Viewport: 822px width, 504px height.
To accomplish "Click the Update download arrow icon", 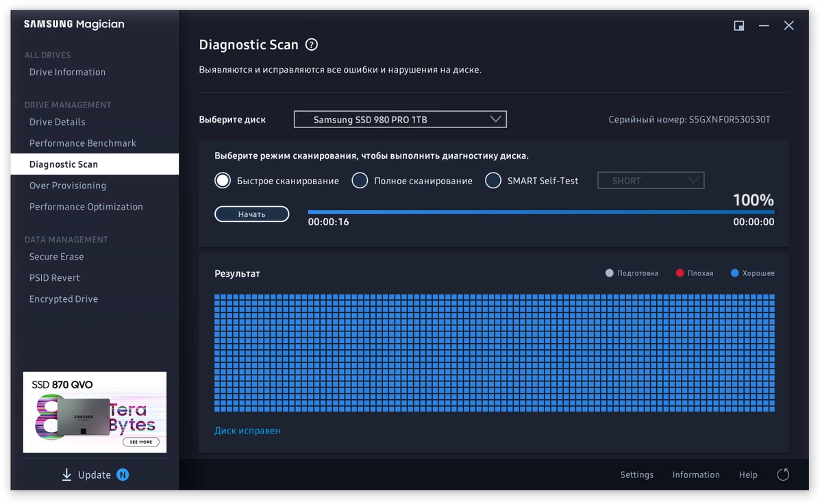I will [66, 475].
